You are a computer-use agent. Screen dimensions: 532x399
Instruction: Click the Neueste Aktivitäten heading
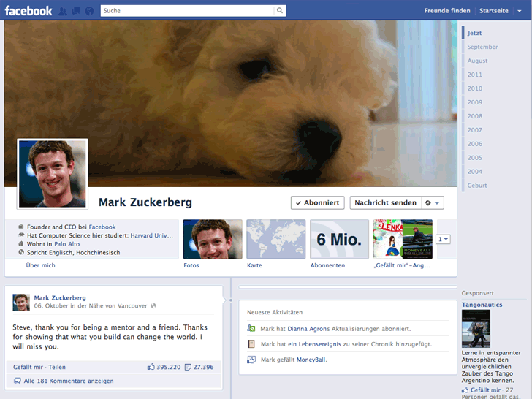pyautogui.click(x=275, y=312)
